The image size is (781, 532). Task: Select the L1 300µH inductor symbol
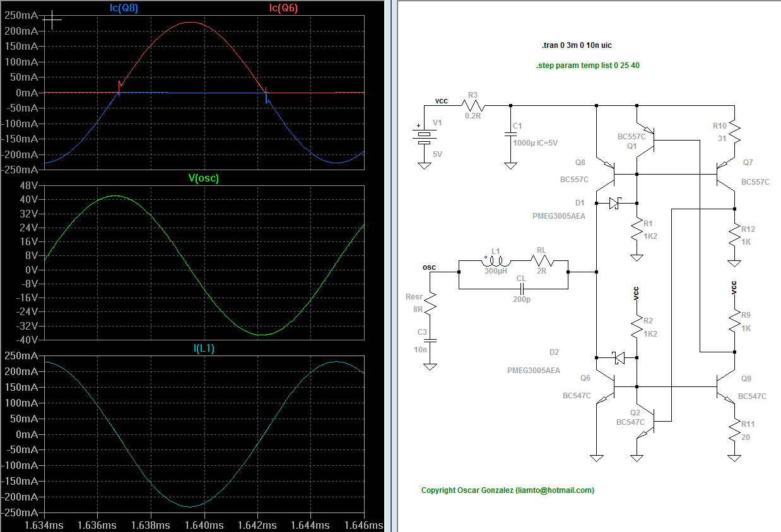pos(496,260)
